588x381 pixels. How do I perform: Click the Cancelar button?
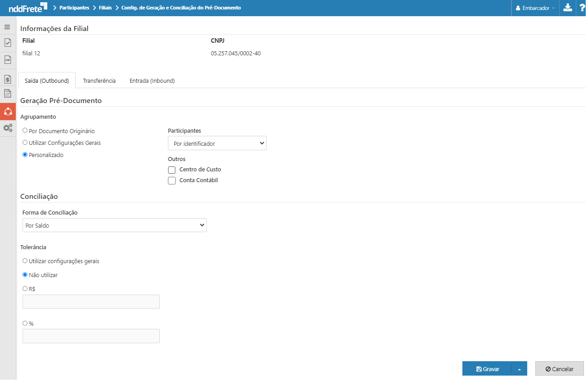(559, 369)
